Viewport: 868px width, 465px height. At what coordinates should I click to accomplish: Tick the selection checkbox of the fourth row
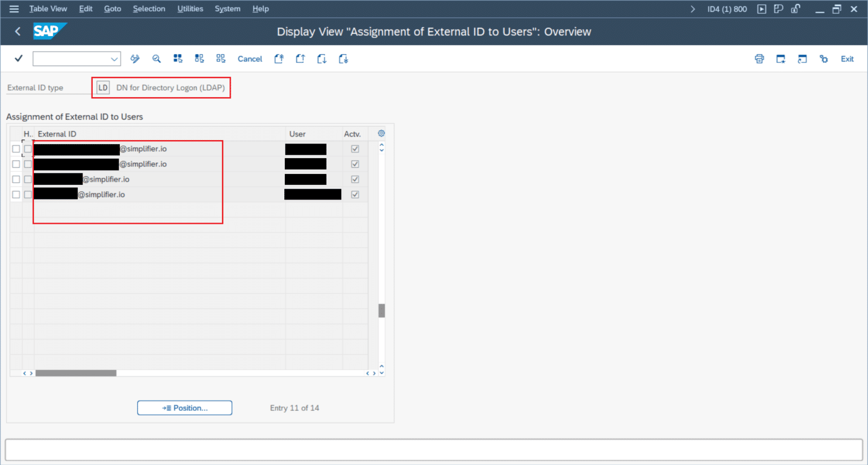click(16, 194)
